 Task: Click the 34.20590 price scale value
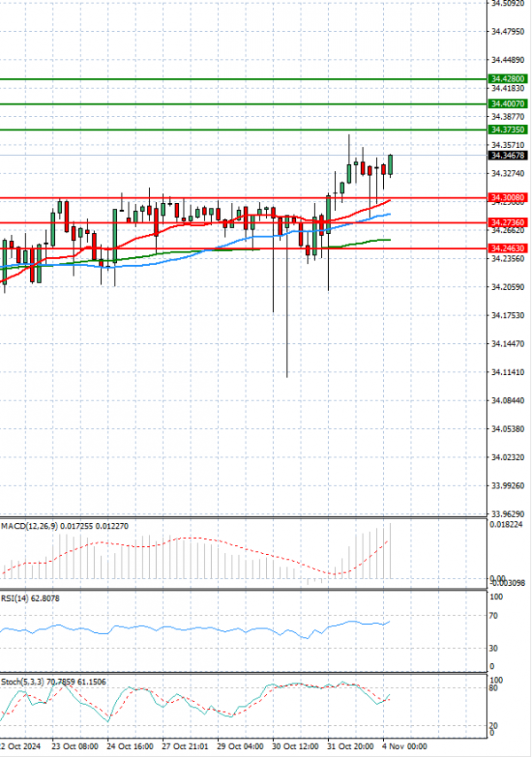click(x=507, y=287)
